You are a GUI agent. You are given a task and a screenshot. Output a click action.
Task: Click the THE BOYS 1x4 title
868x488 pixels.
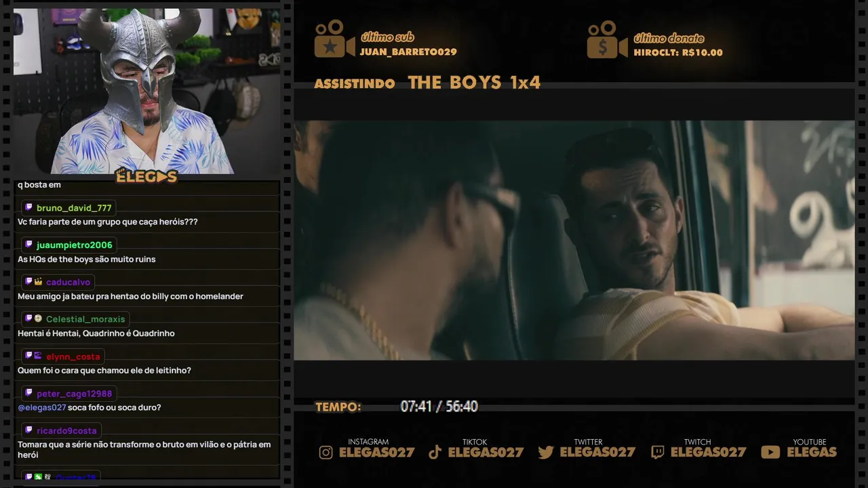tap(474, 83)
